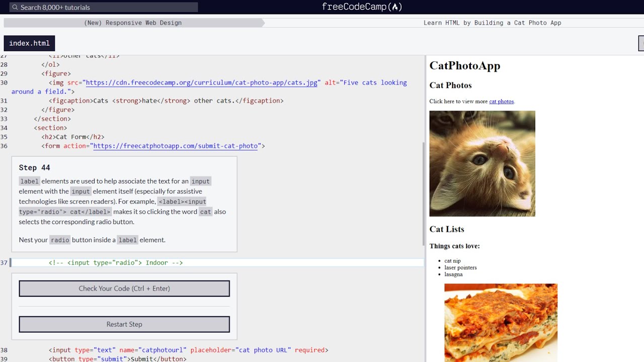Click 'cat nip' list item in preview
This screenshot has height=362, width=644.
(452, 261)
